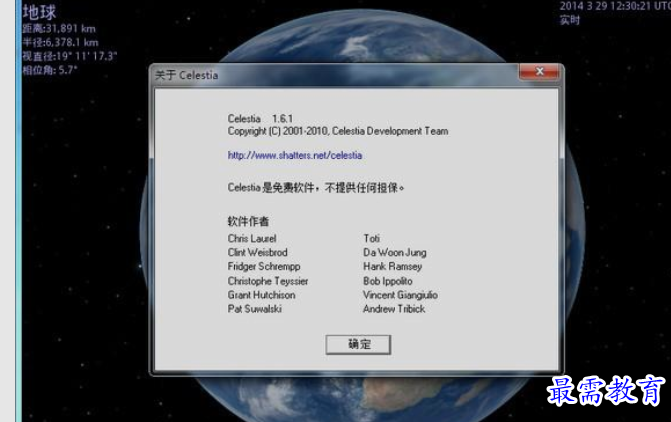Click author name Grant Hutchison
This screenshot has height=422, width=671.
coord(261,295)
